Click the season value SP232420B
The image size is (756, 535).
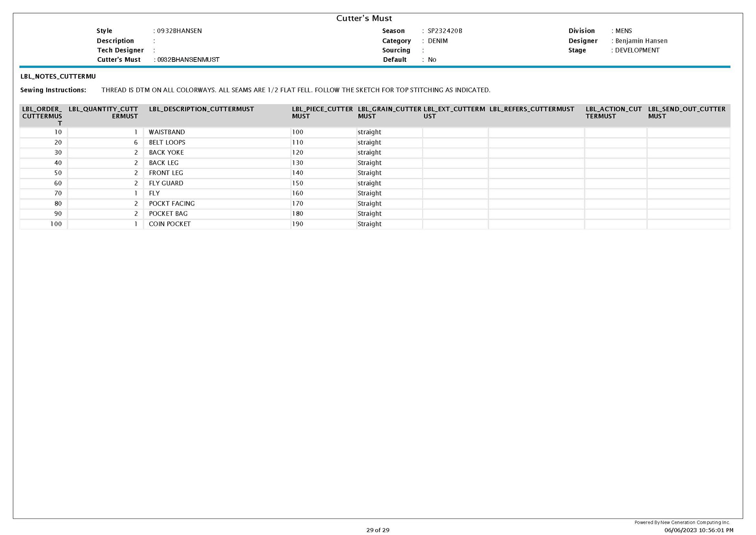pyautogui.click(x=445, y=31)
